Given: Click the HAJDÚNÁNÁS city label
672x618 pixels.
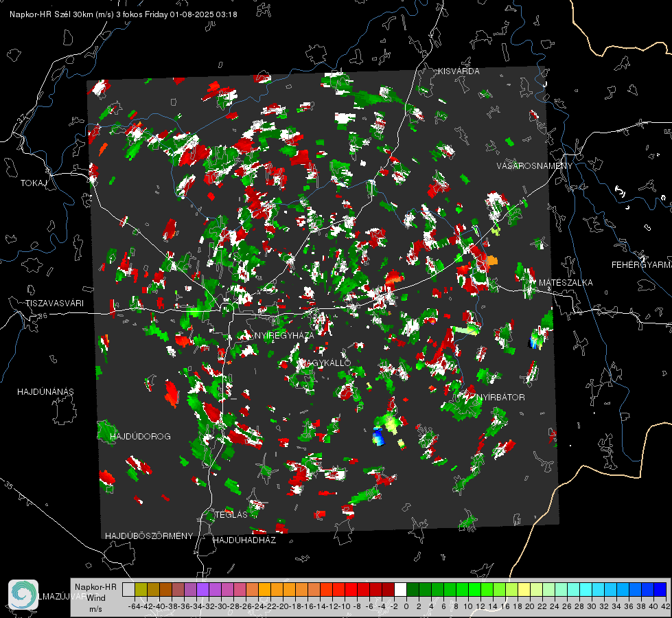Looking at the screenshot, I should tap(45, 392).
